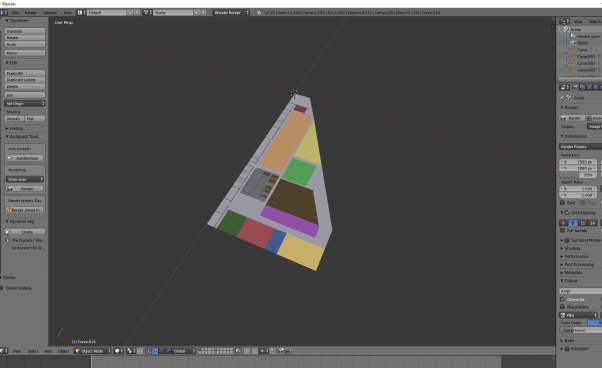Click the Blender logo in the info header
This screenshot has width=602, height=368.
pyautogui.click(x=259, y=12)
